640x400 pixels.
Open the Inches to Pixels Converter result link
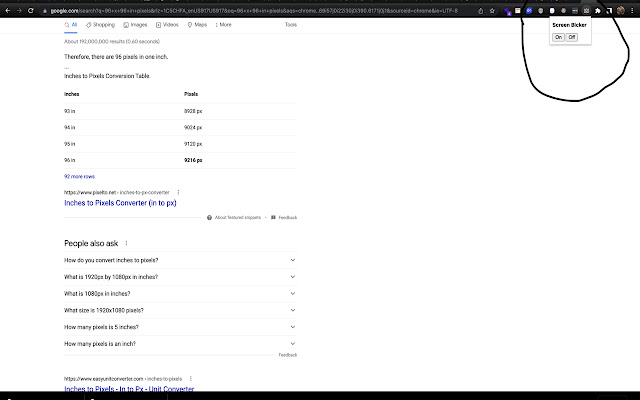point(120,203)
